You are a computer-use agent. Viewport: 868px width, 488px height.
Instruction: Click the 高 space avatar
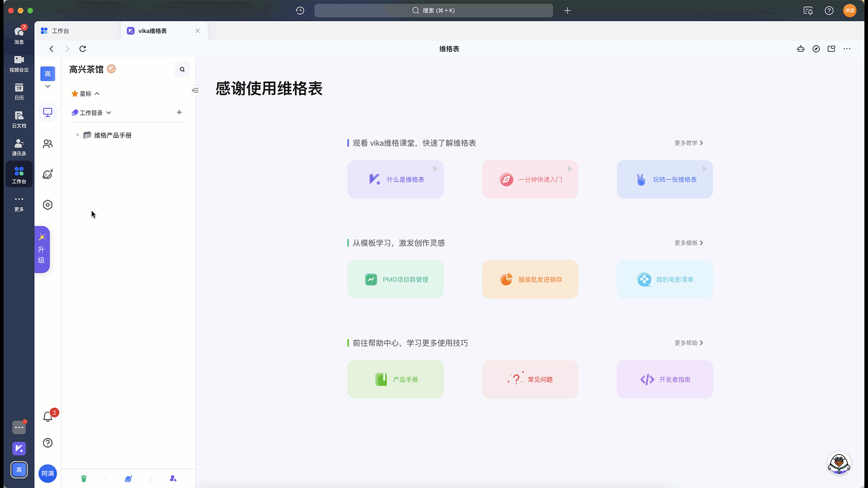point(47,74)
